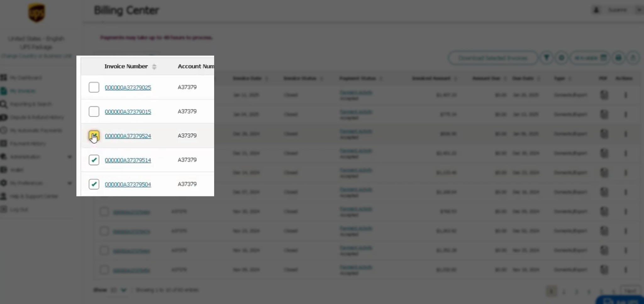
Task: Click the user profile avatar icon
Action: pos(596,10)
